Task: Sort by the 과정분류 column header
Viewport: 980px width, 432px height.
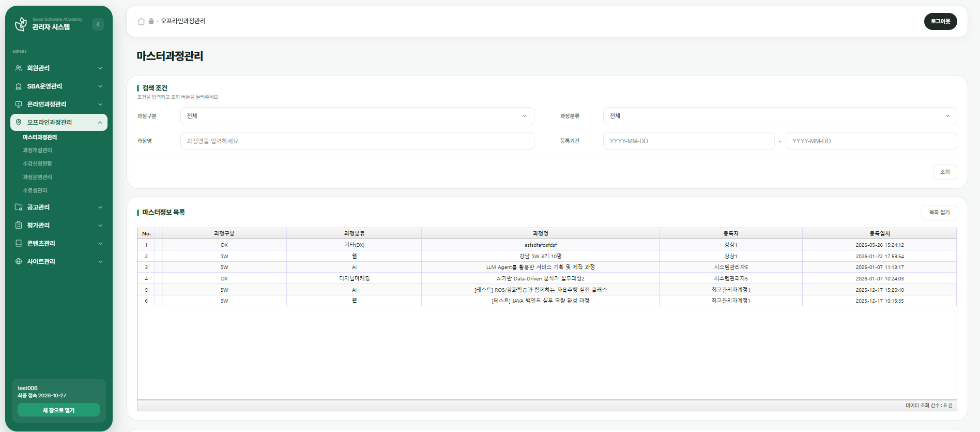Action: tap(354, 233)
